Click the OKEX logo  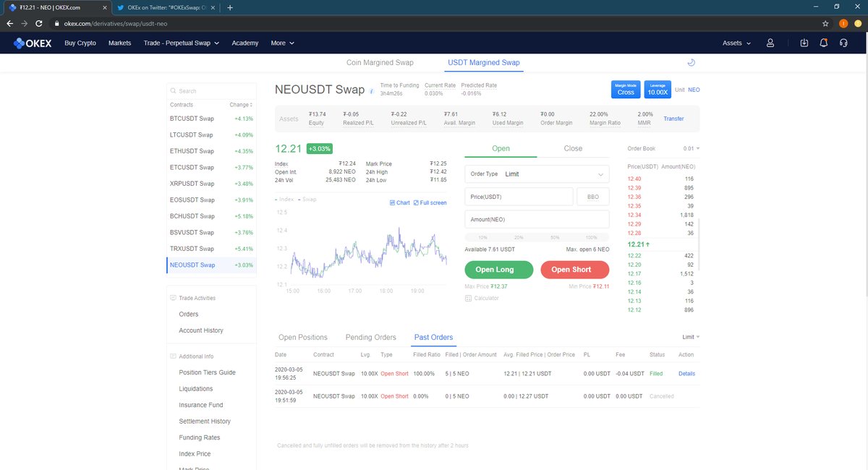tap(33, 43)
